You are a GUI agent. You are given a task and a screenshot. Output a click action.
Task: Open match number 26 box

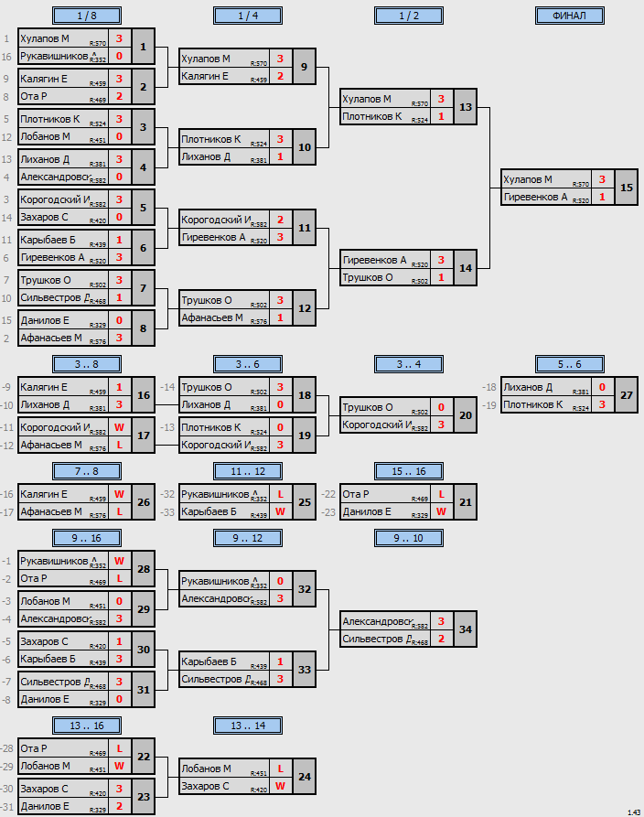point(144,502)
